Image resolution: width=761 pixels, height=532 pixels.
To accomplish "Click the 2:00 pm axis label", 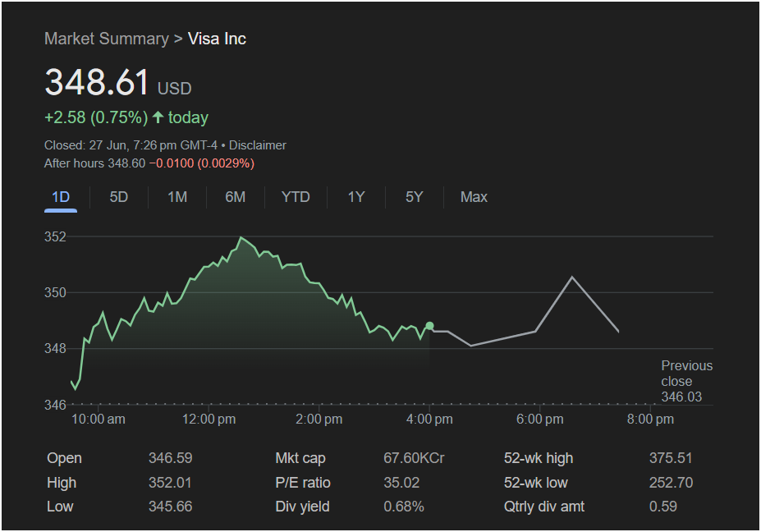I will click(319, 419).
